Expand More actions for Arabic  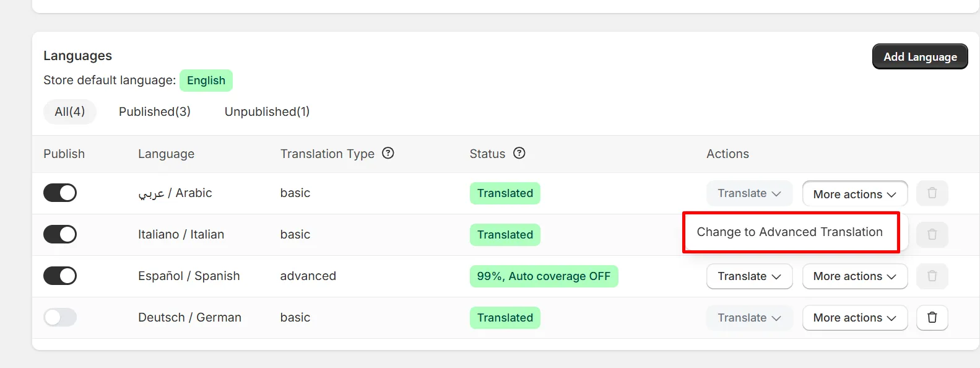854,194
